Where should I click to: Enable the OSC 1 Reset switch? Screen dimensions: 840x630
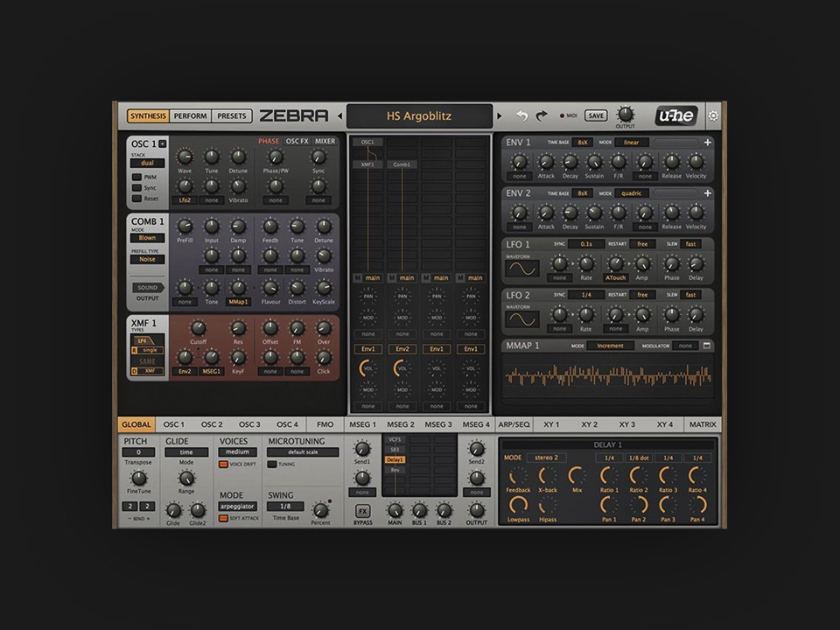(x=136, y=199)
